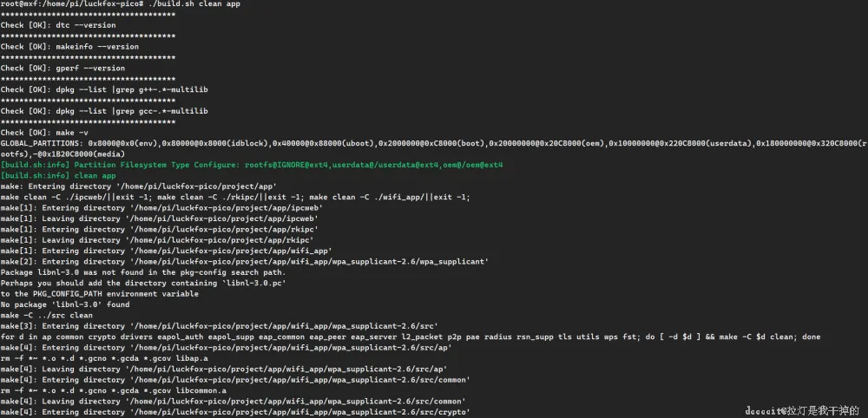This screenshot has width=868, height=418.
Task: Click the '0x8000@0x0(env)' partition entry
Action: pyautogui.click(x=123, y=143)
